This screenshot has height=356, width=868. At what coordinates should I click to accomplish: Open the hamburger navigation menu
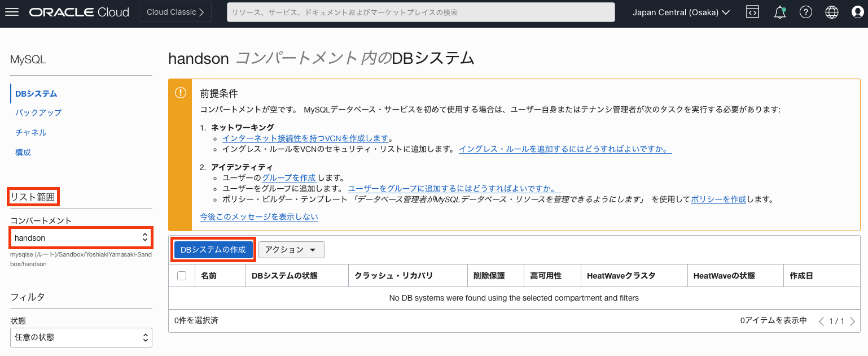12,12
